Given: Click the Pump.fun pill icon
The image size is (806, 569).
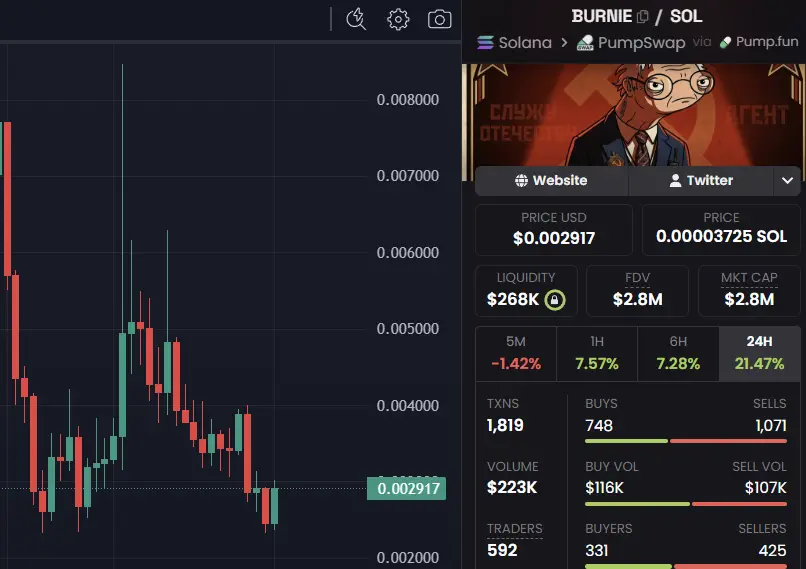Looking at the screenshot, I should (725, 42).
